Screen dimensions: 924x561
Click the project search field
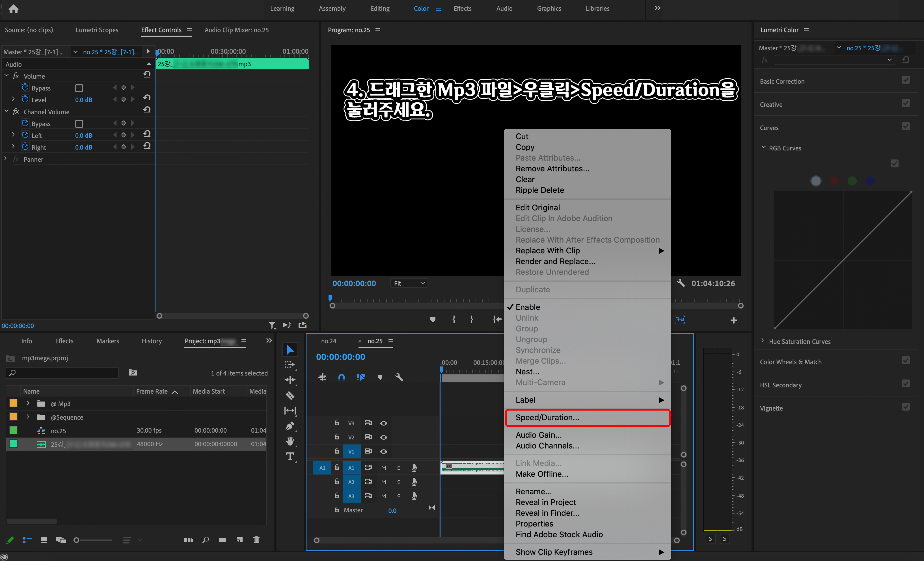coord(64,373)
